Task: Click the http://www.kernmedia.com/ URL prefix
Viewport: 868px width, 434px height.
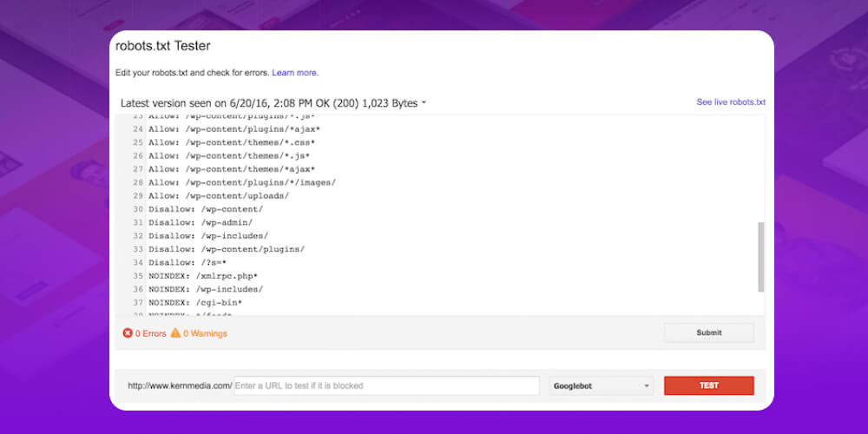Action: pyautogui.click(x=180, y=386)
